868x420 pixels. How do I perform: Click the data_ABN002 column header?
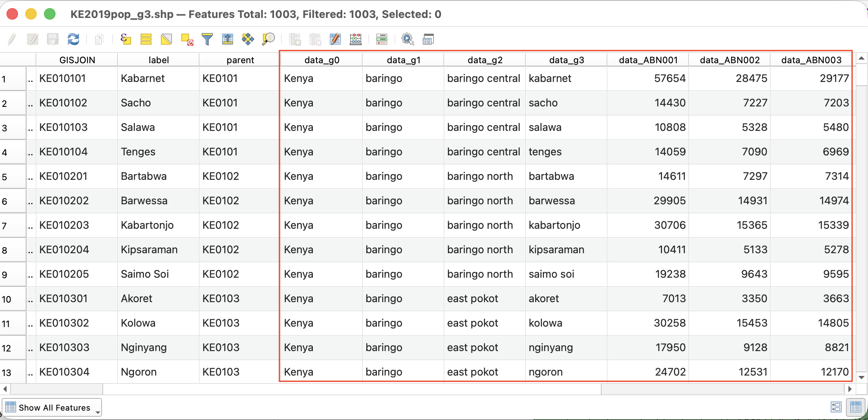(x=730, y=60)
